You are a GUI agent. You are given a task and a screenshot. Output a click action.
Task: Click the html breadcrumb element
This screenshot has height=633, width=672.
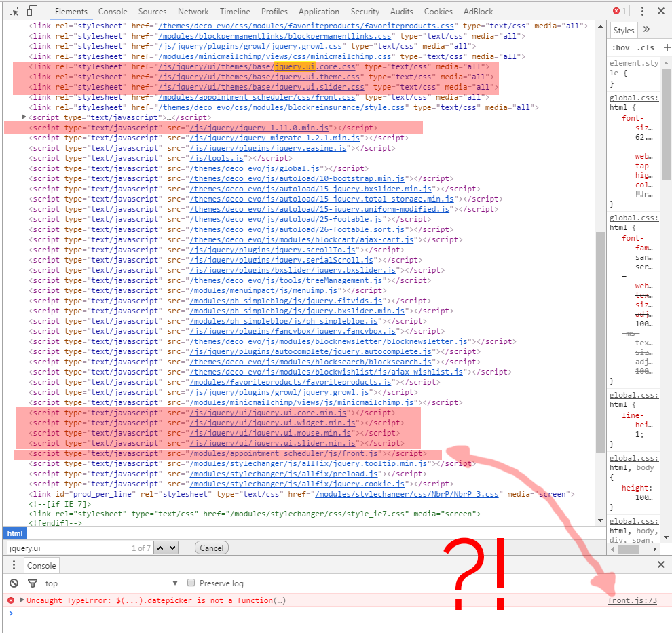(x=14, y=533)
